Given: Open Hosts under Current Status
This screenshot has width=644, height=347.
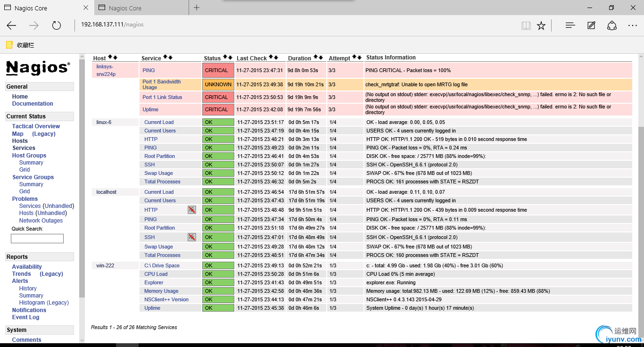Looking at the screenshot, I should pos(20,141).
